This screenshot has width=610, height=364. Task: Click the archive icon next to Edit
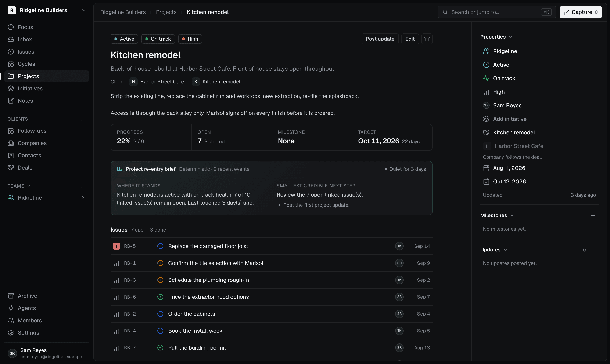coord(427,39)
